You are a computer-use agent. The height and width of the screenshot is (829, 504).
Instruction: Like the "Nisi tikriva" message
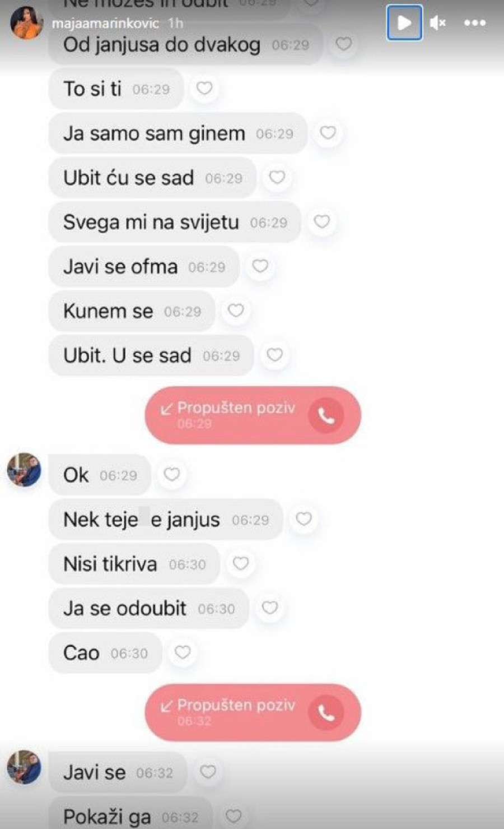240,563
